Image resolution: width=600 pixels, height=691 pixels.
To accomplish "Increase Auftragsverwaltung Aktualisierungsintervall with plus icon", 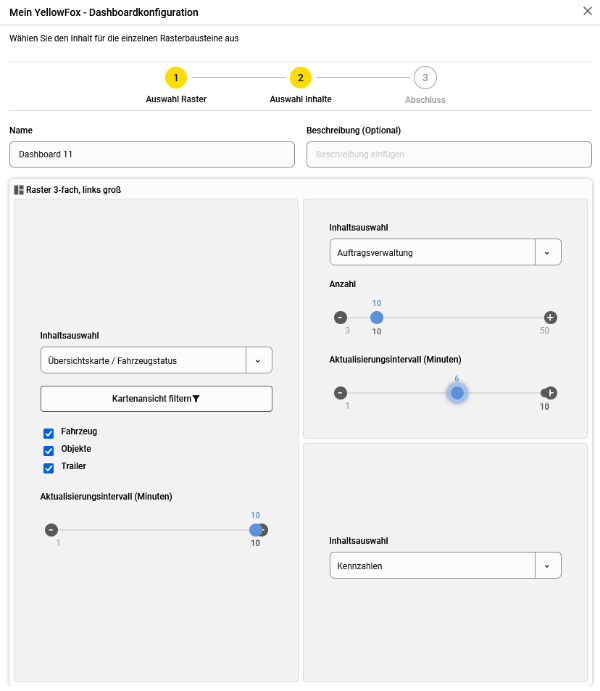I will 550,393.
